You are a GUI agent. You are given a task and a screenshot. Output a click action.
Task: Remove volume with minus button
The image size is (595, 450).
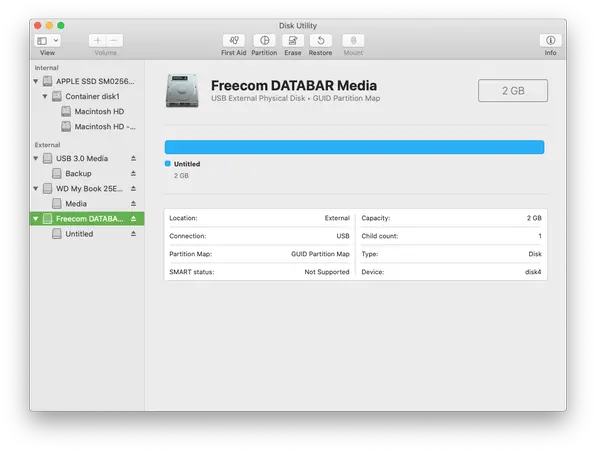point(114,41)
